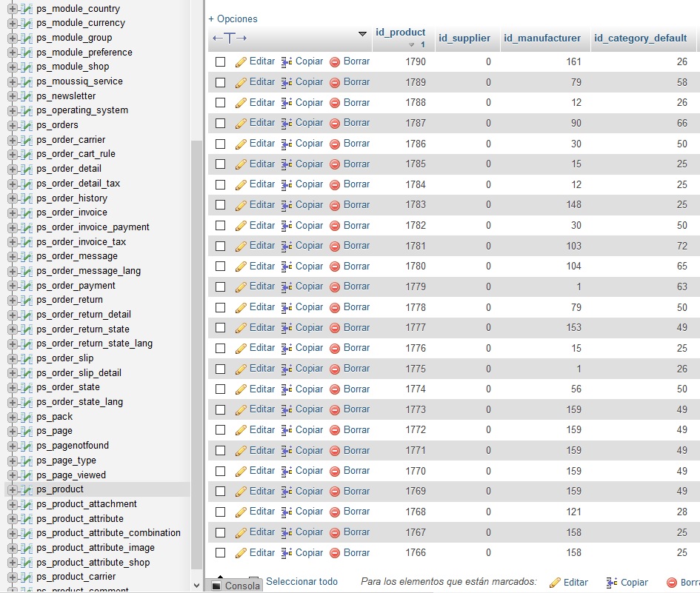Open the ps_pagenotfound table
The width and height of the screenshot is (700, 593).
pos(73,446)
